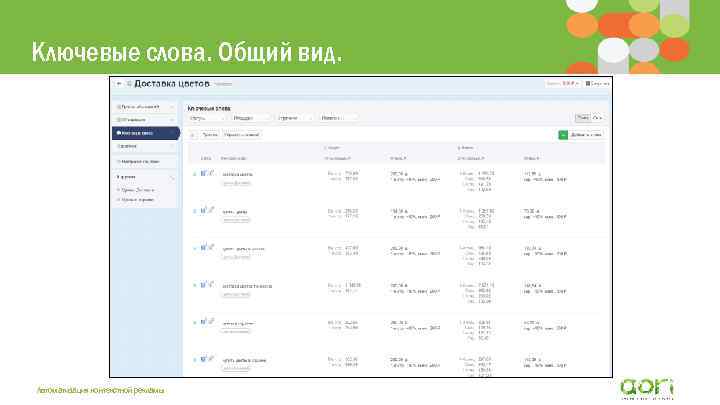
Task: Collapse the lower sidebar section chevron
Action: coord(173,178)
